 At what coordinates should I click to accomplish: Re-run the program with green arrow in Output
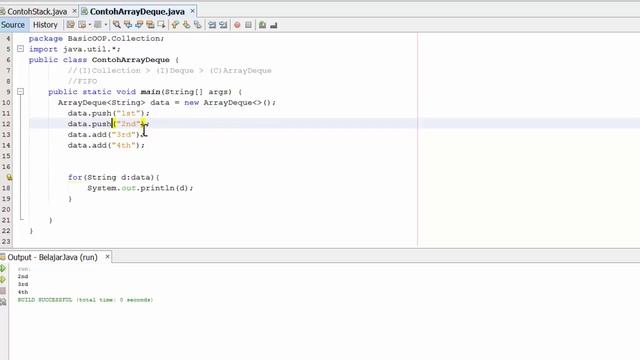3,269
